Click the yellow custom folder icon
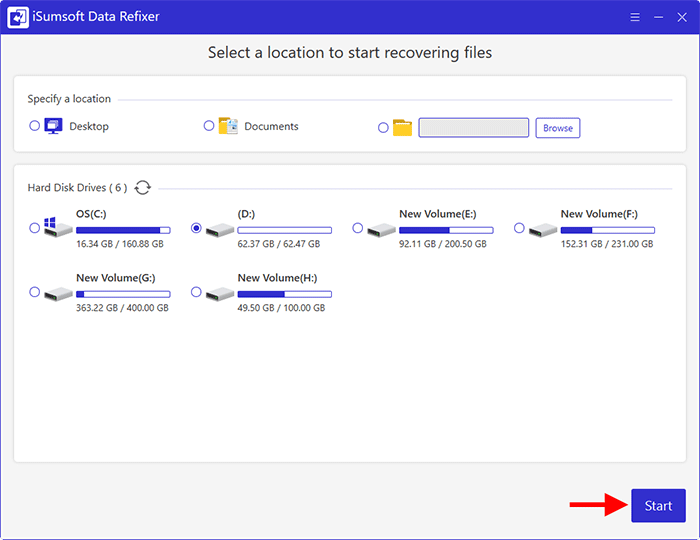 402,128
